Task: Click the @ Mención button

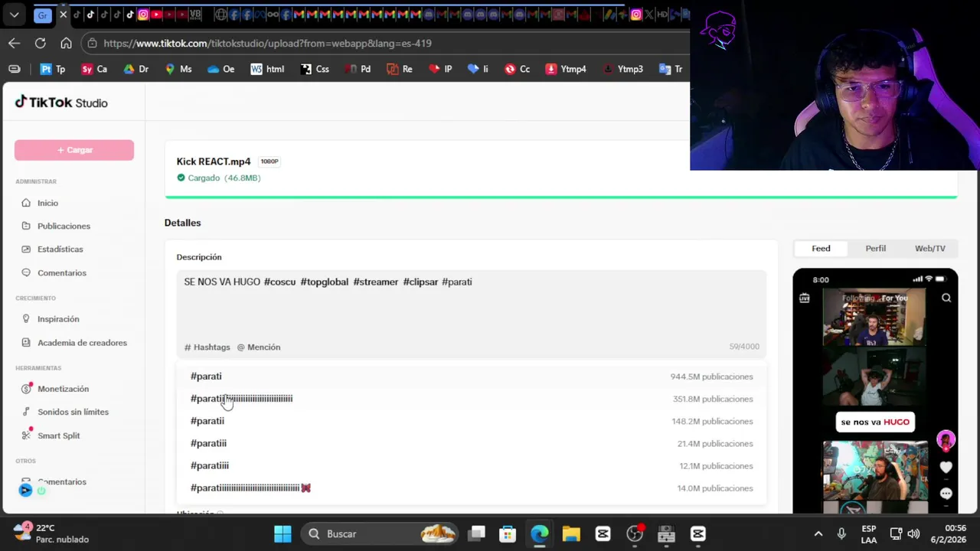Action: [x=259, y=347]
